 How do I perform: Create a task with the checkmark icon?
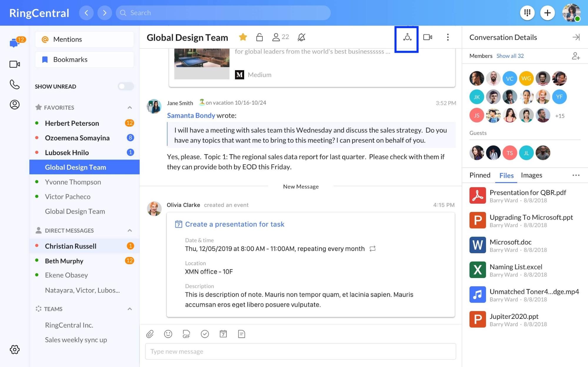(205, 334)
